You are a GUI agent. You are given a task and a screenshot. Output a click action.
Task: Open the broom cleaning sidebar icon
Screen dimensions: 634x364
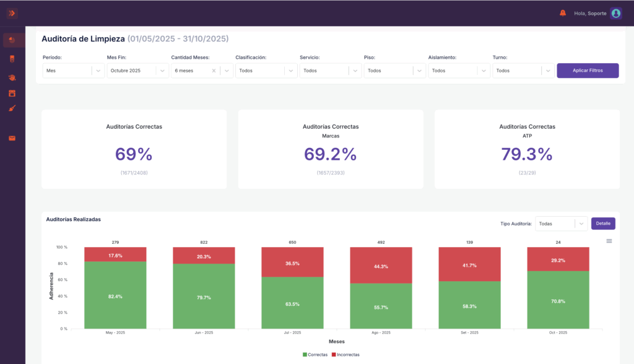[12, 108]
